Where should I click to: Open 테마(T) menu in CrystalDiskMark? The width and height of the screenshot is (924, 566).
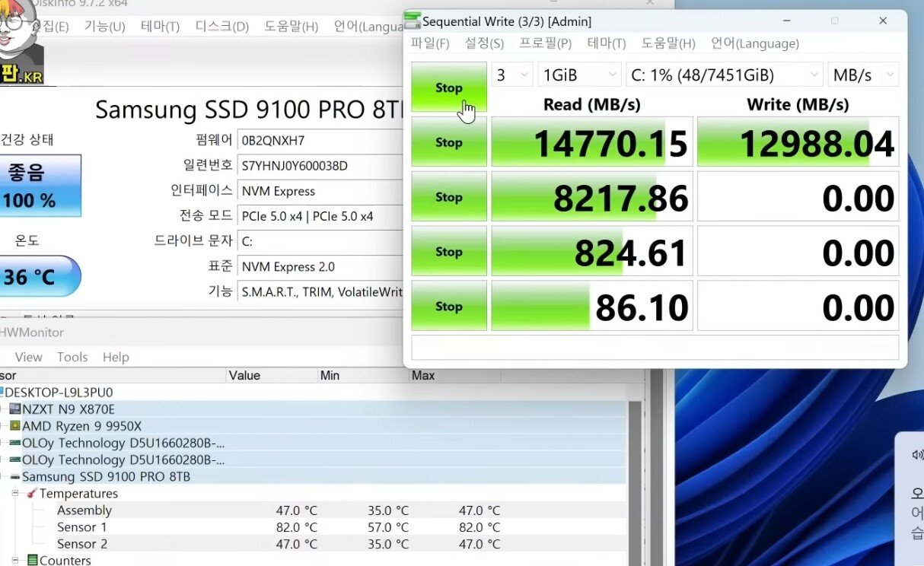click(x=607, y=43)
